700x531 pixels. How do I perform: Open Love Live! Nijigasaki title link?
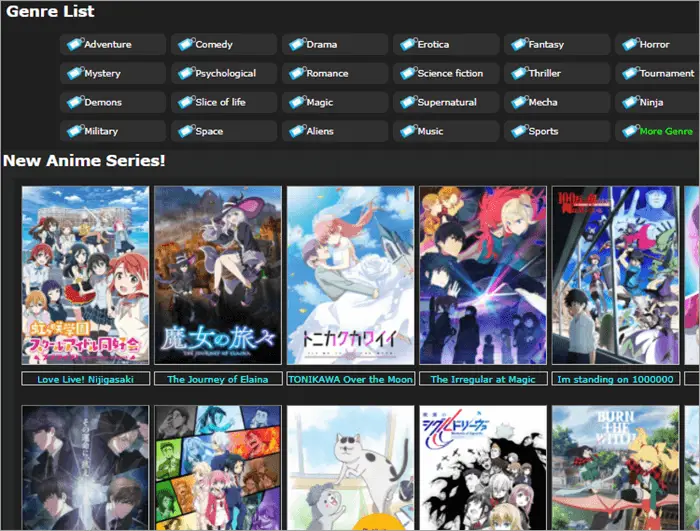pyautogui.click(x=85, y=379)
